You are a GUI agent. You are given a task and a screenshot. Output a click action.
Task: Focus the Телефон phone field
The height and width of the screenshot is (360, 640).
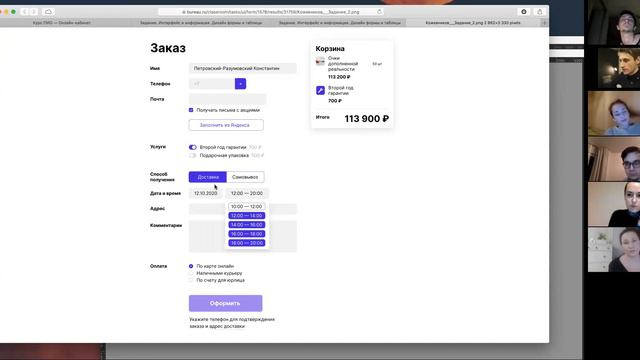(212, 84)
